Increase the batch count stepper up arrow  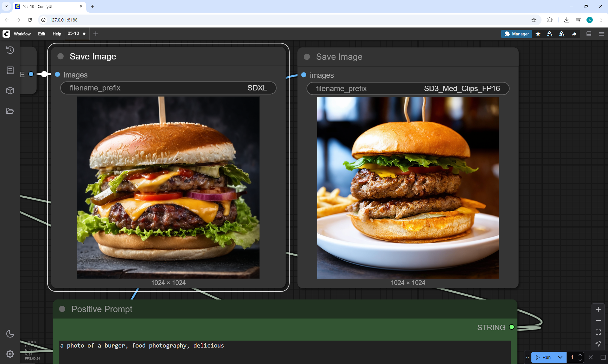(x=580, y=355)
